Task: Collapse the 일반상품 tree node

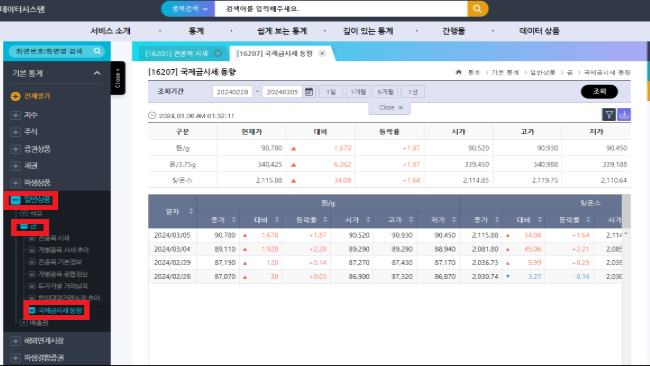Action: tap(15, 200)
